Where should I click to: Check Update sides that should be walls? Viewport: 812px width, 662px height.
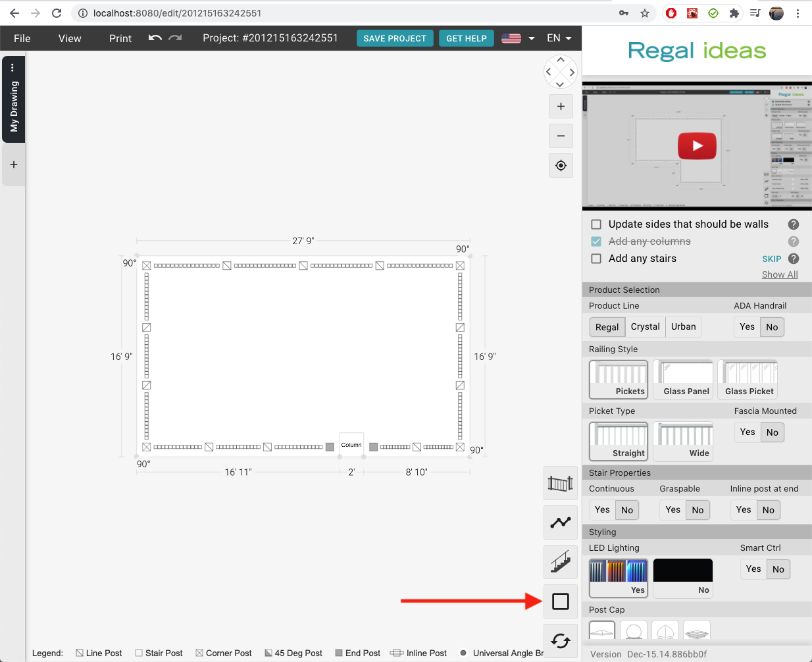pyautogui.click(x=596, y=224)
